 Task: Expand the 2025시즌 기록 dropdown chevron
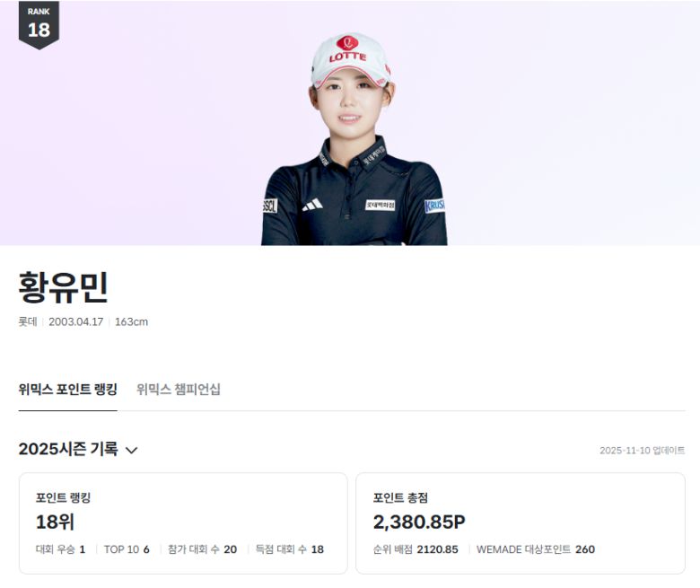(x=131, y=450)
